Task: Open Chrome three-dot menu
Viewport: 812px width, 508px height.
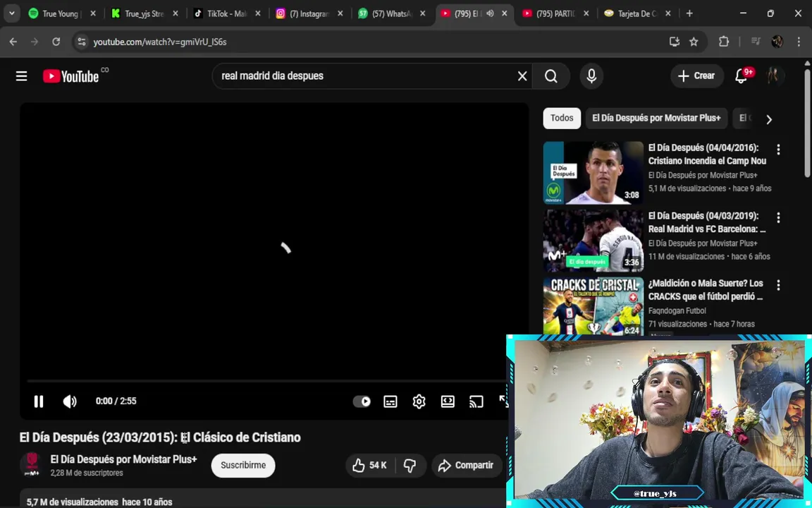Action: 799,42
